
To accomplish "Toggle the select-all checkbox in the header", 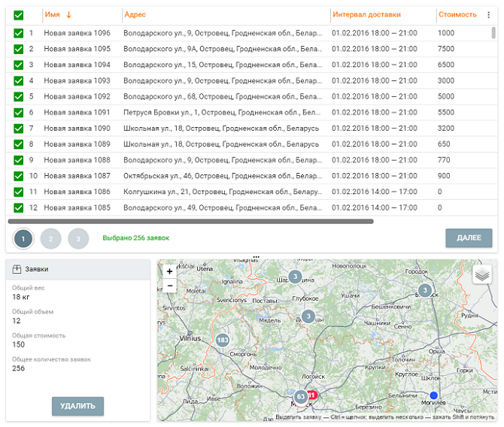I will [x=19, y=15].
